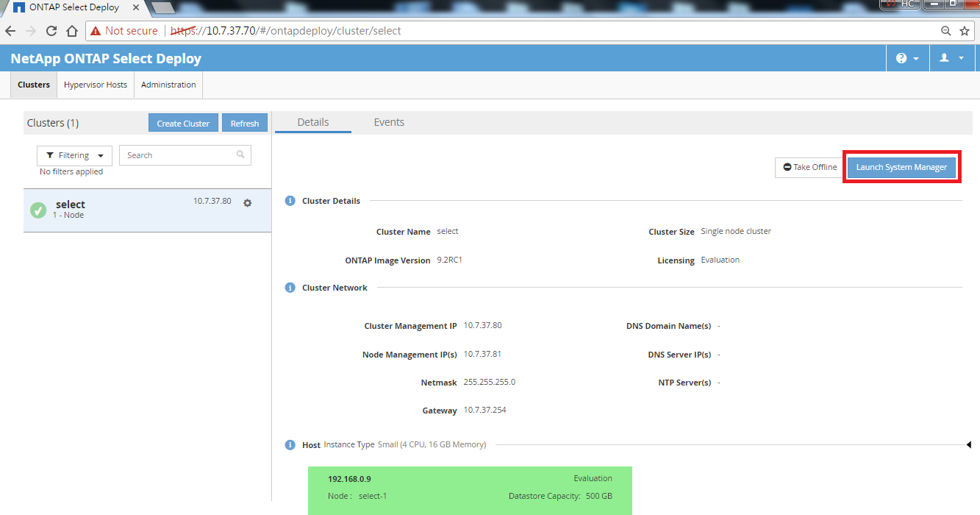Click the Not secure warning triangle
Viewport: 980px width, 515px height.
(96, 31)
